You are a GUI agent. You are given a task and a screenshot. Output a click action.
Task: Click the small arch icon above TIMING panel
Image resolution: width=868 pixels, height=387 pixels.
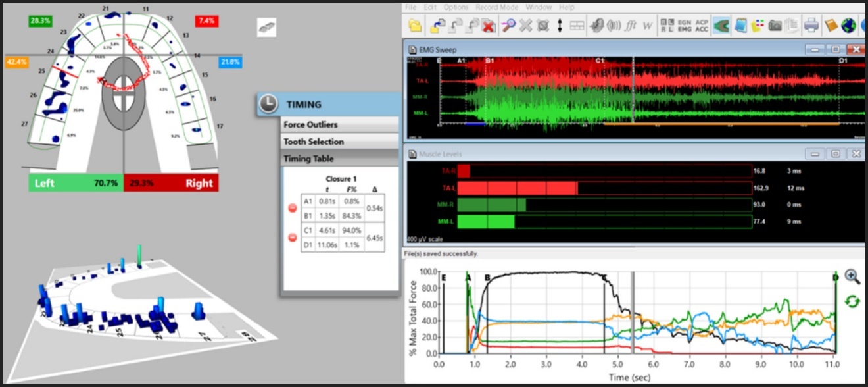[x=266, y=27]
